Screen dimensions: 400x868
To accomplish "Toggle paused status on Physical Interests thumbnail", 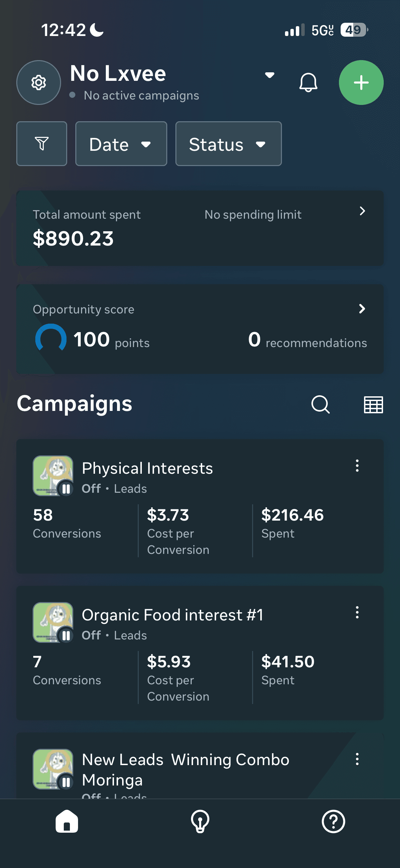I will tap(66, 489).
